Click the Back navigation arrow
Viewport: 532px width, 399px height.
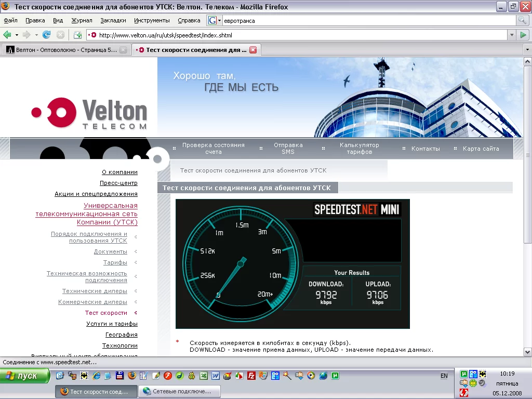7,35
